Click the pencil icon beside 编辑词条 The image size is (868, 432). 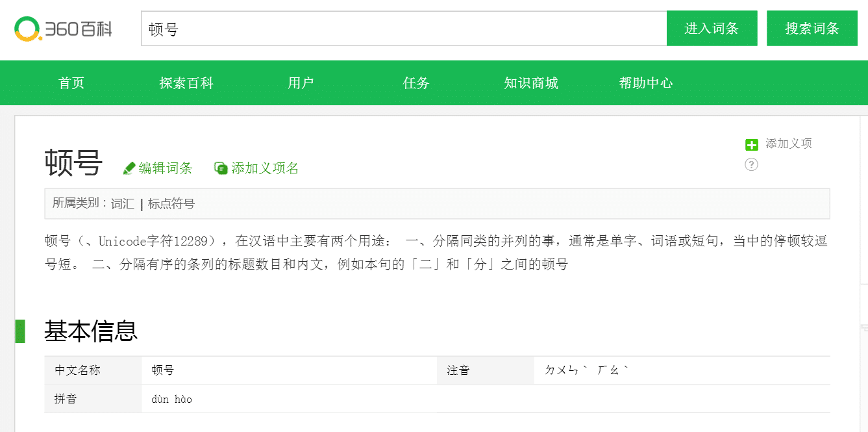(129, 168)
